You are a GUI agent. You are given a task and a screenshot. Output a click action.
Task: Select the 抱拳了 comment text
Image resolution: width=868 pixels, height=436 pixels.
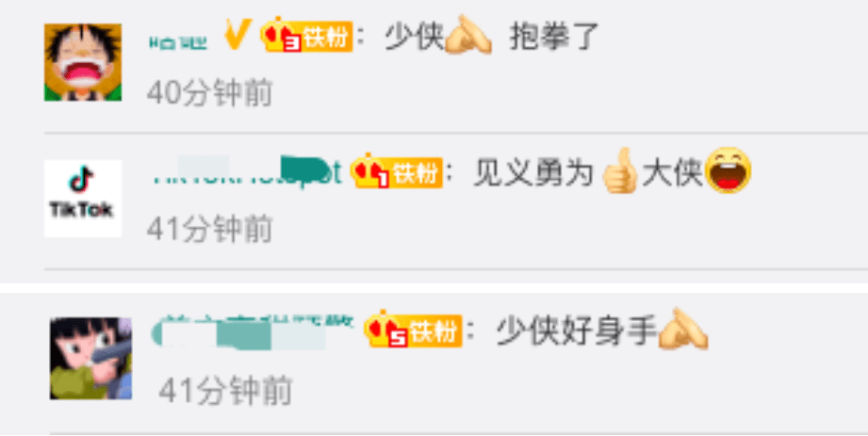point(553,37)
